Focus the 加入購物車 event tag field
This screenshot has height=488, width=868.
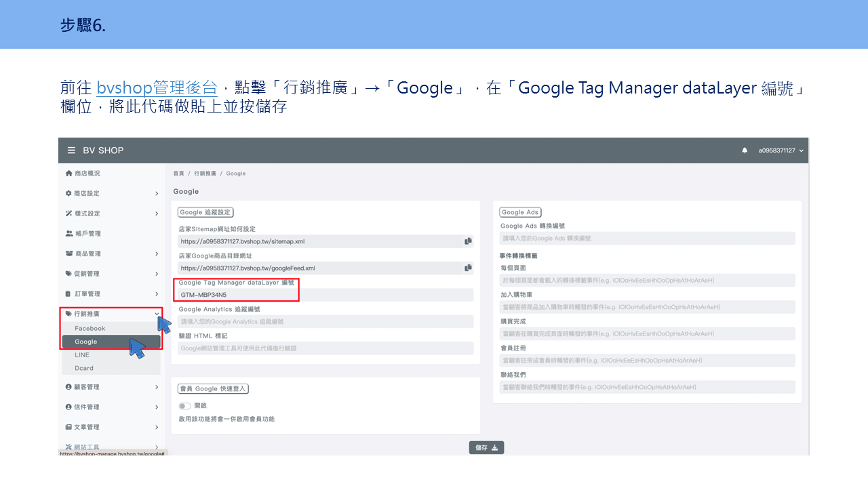tap(648, 307)
